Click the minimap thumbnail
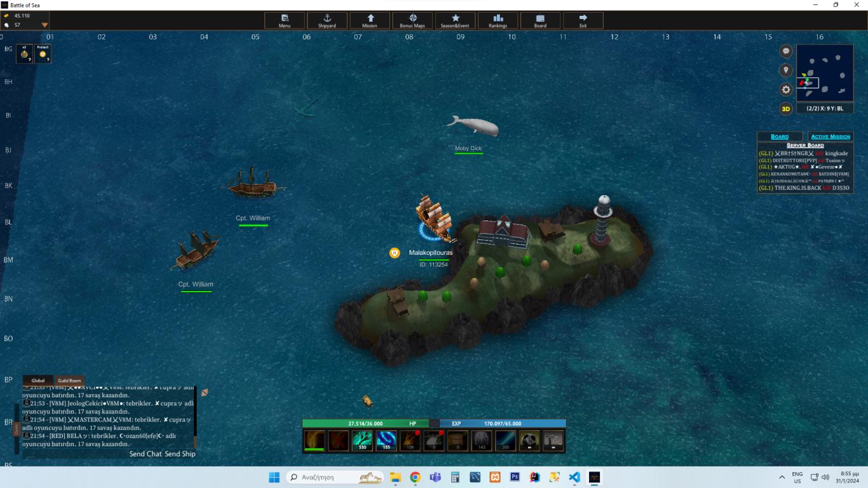Viewport: 868px width, 488px height. pos(825,73)
